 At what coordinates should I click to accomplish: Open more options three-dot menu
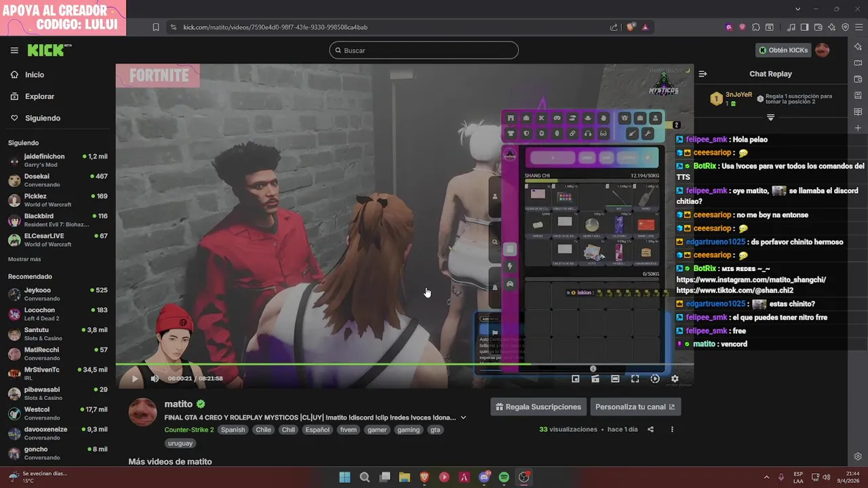pos(672,429)
